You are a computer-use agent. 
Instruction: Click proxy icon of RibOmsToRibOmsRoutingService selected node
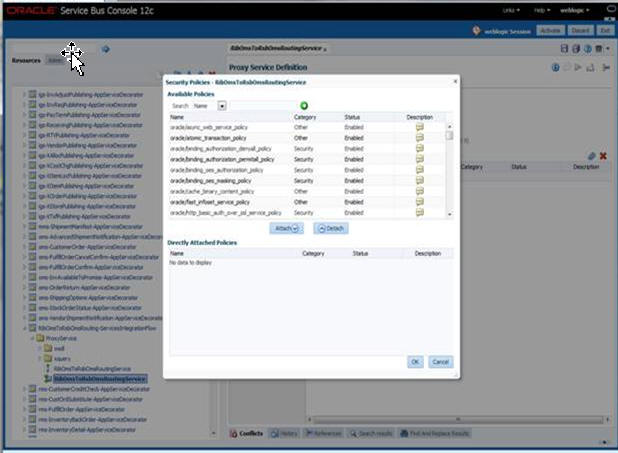48,379
